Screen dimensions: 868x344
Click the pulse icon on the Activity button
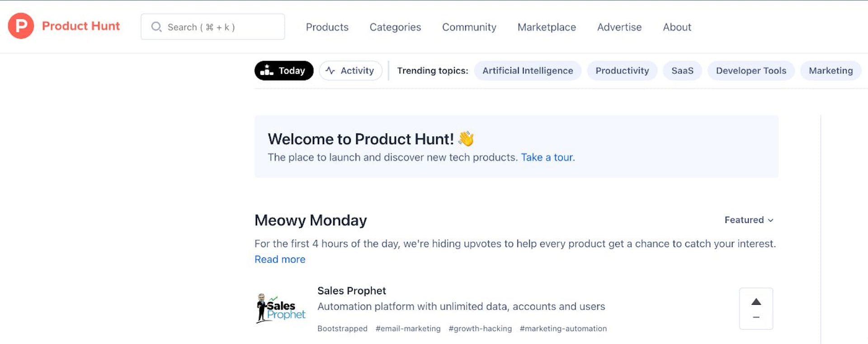pos(330,71)
